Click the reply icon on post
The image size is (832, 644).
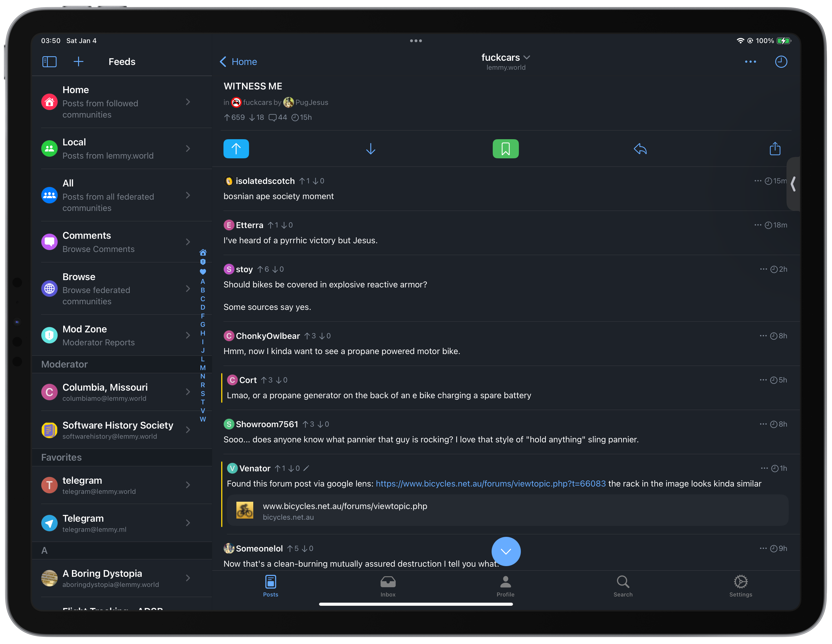pos(640,149)
